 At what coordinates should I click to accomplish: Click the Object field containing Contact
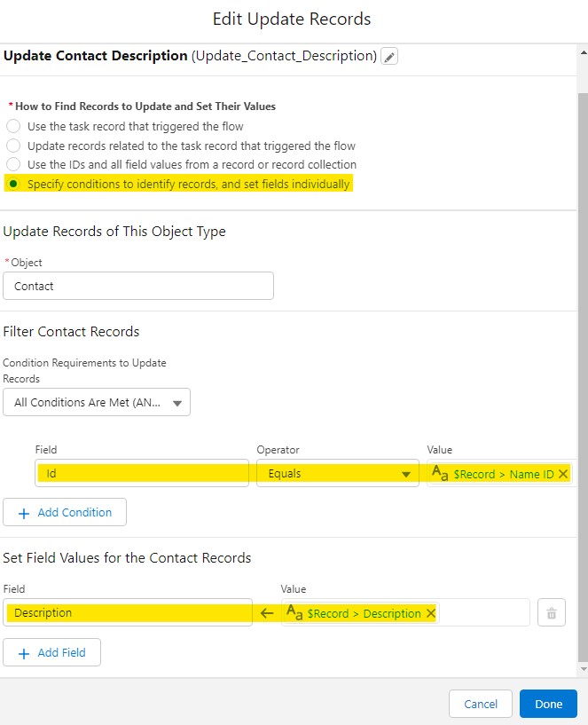click(138, 286)
